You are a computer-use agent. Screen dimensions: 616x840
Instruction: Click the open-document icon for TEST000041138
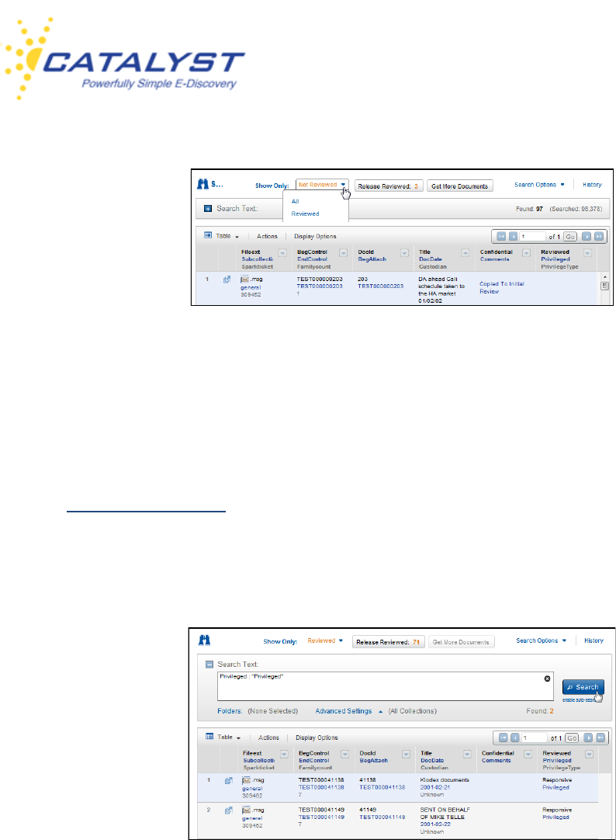pos(229,780)
